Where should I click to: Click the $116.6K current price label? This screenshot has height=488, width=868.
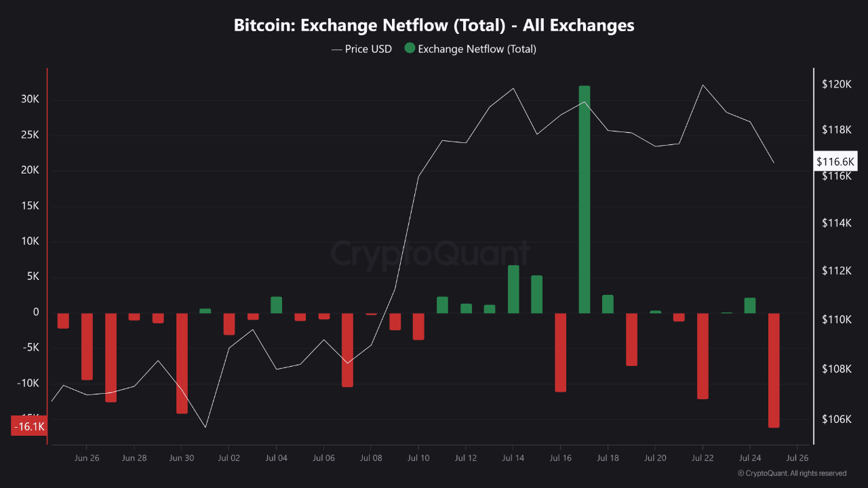(x=836, y=162)
